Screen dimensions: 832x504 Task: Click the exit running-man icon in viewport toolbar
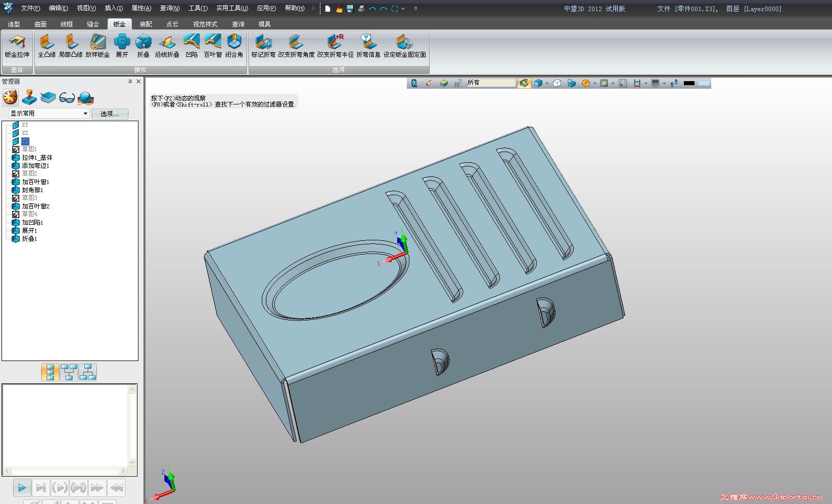tap(414, 83)
